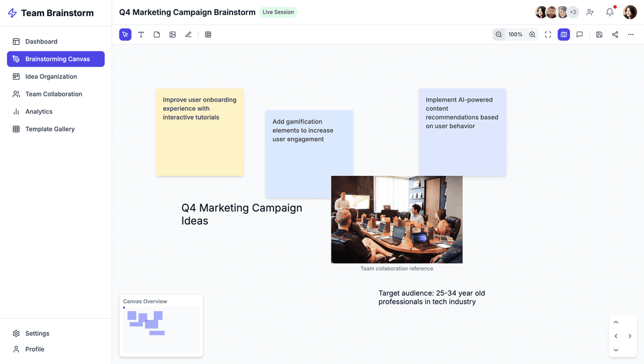Select the pen drawing tool
The image size is (644, 364).
pyautogui.click(x=188, y=34)
